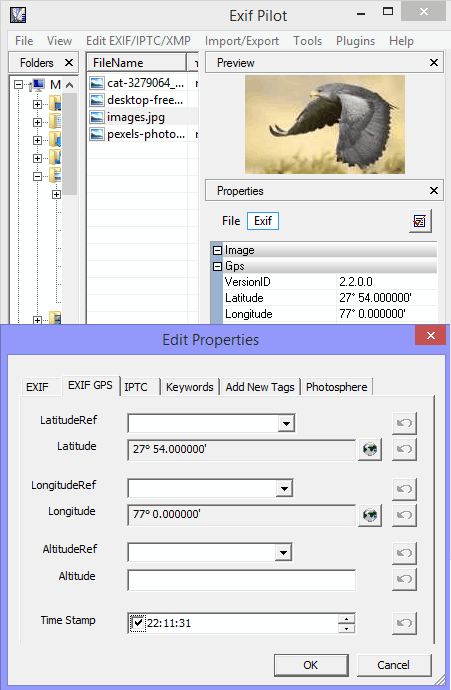Close the Edit Properties dialog
451x690 pixels.
(x=430, y=335)
